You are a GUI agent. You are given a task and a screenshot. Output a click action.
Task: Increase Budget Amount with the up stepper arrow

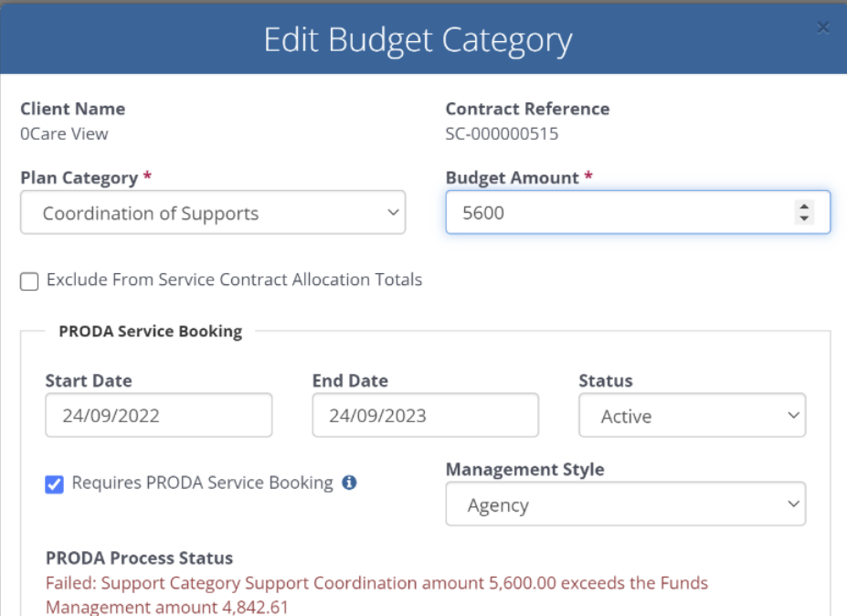(x=804, y=206)
